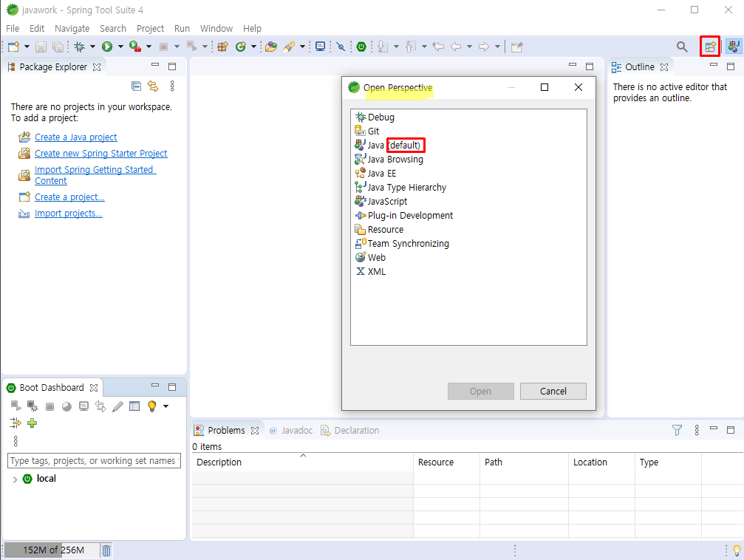Click the Open button in Open Perspective
The width and height of the screenshot is (744, 560).
click(481, 391)
